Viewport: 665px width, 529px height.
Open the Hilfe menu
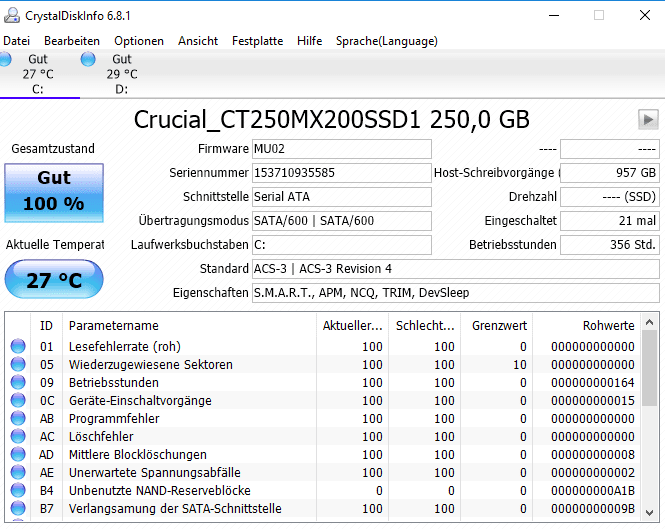click(309, 41)
